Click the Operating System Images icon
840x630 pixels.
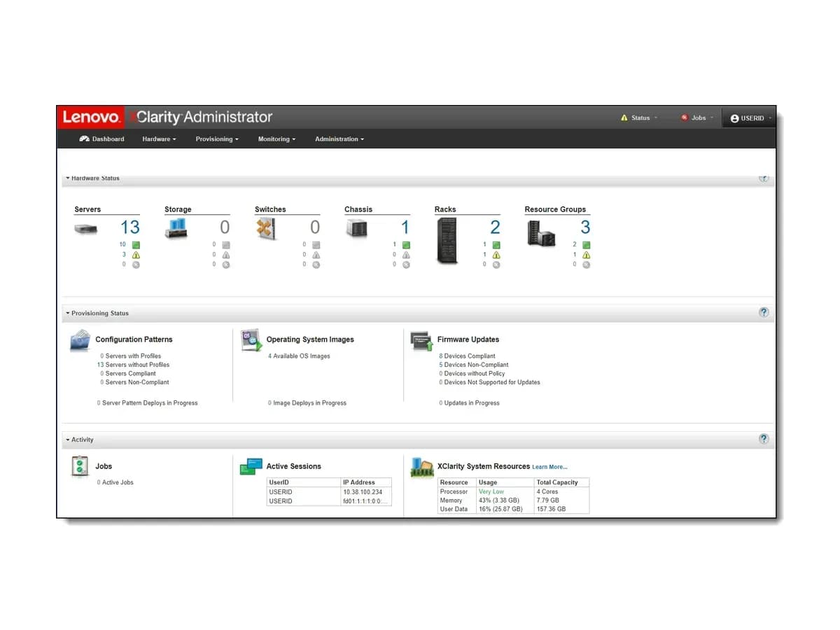coord(251,340)
